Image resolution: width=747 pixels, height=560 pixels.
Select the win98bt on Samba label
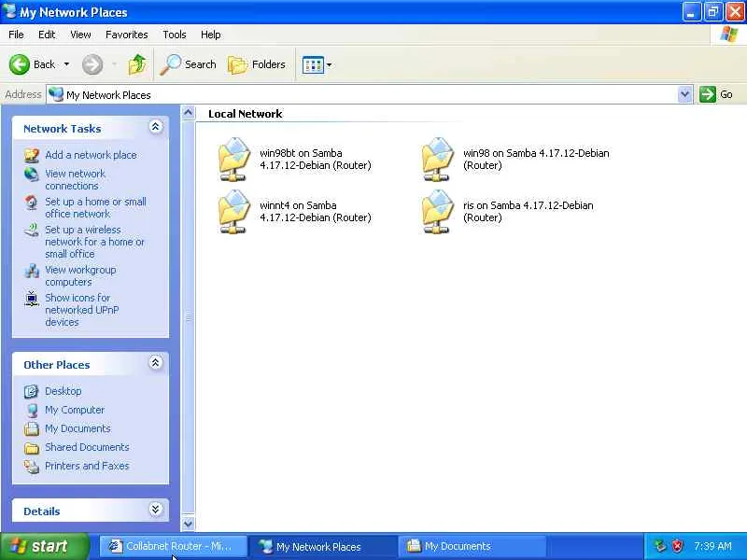[x=315, y=159]
